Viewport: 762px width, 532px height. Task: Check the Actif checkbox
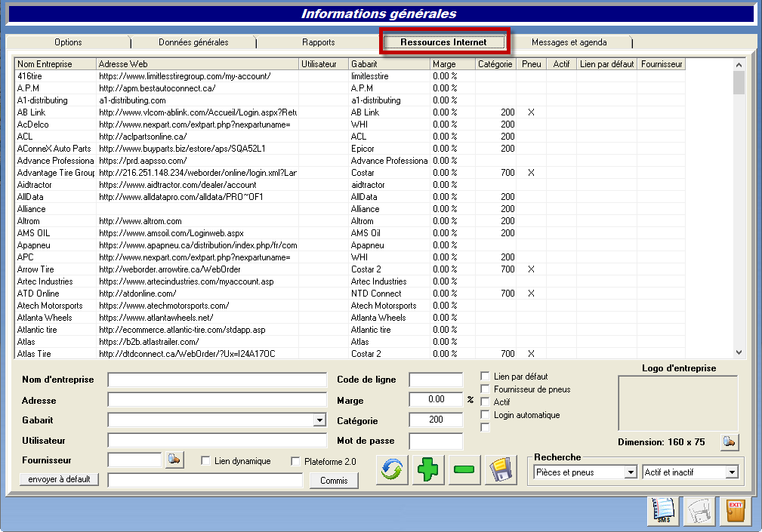coord(485,402)
